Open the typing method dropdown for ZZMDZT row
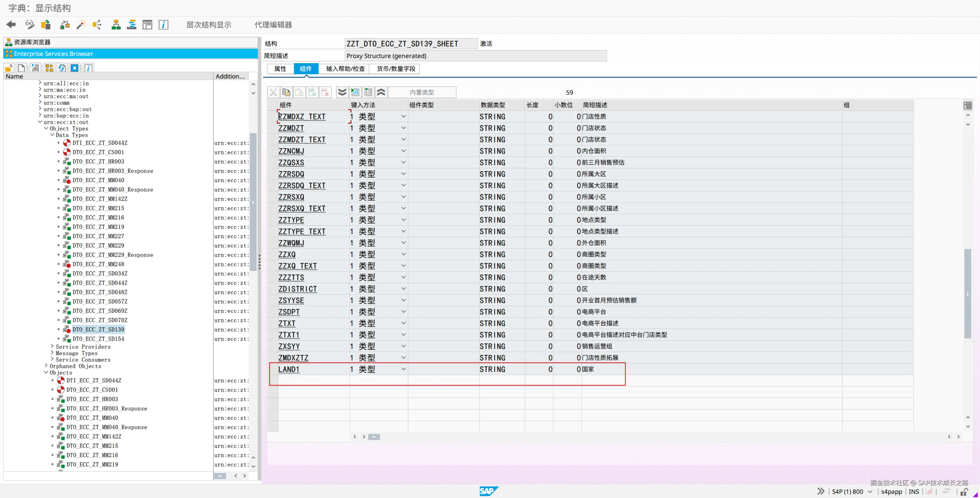Screen dimensions: 980x498 (x=403, y=128)
